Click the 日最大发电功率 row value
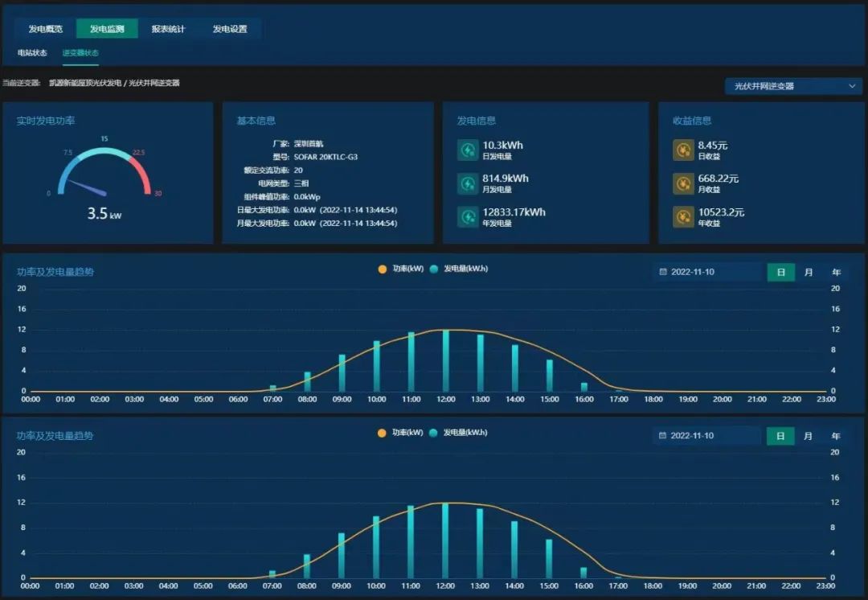The image size is (868, 600). pyautogui.click(x=346, y=210)
